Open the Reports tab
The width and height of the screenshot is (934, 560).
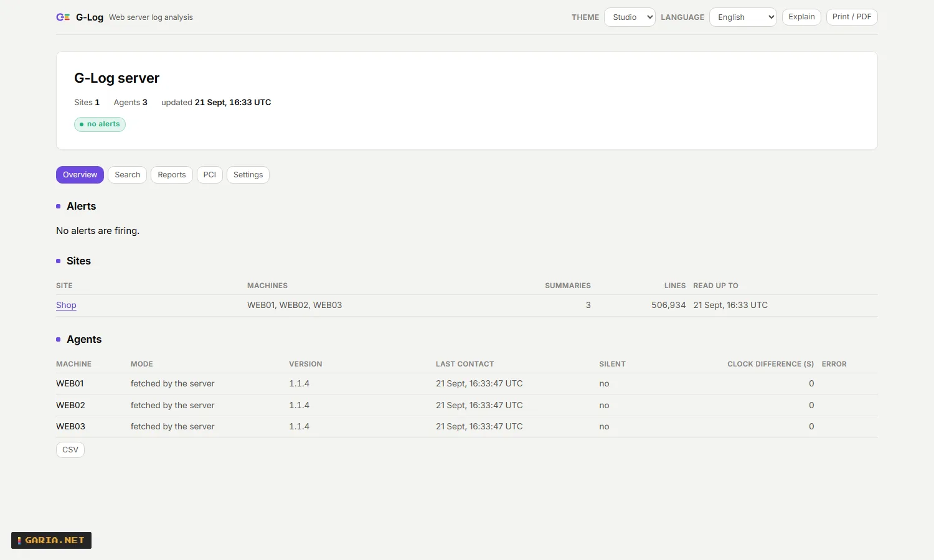(x=171, y=175)
